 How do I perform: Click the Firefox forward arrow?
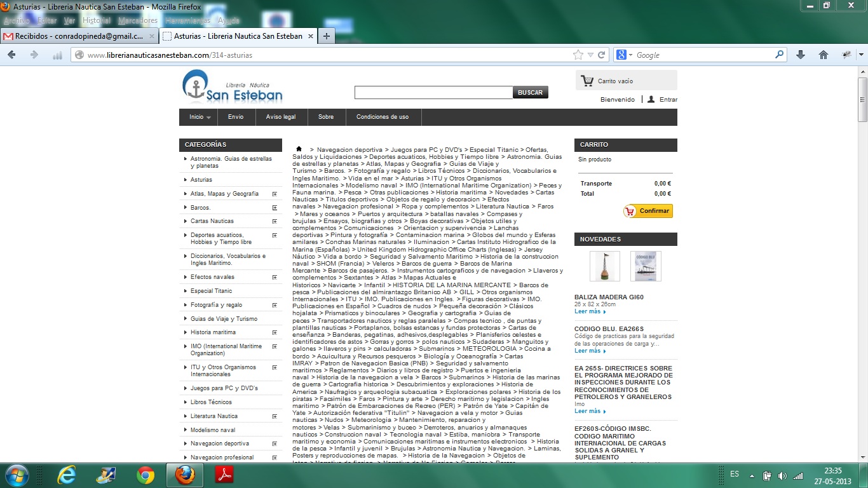coord(34,55)
